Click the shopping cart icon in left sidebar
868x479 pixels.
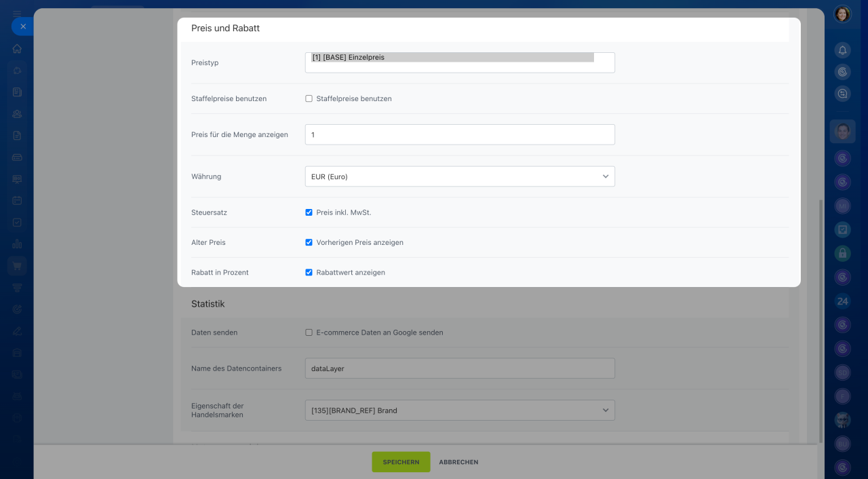click(17, 265)
